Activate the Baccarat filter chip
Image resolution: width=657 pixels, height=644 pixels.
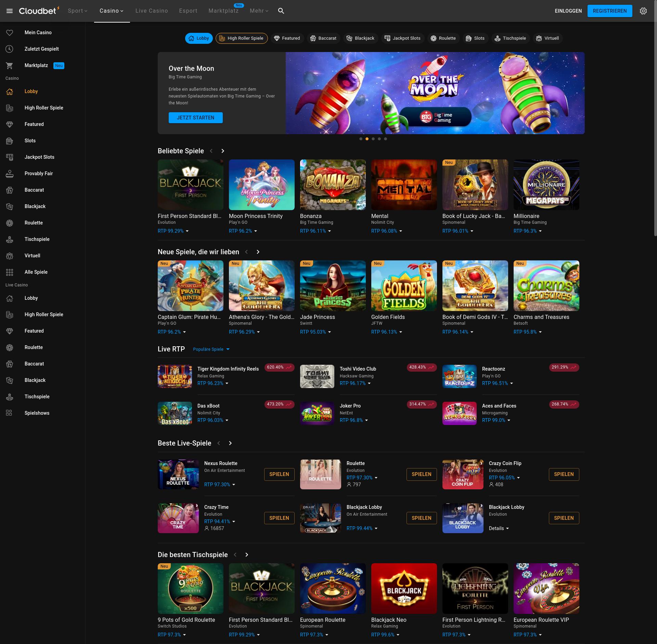click(x=323, y=38)
